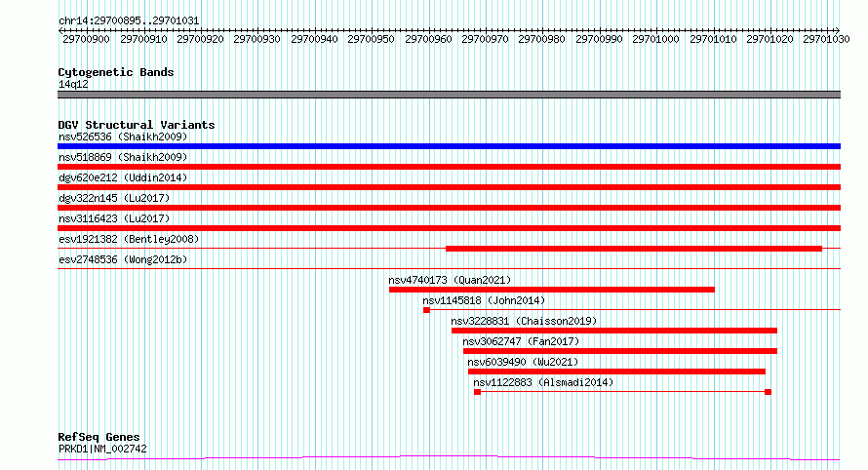
Task: Click the chr14:29700895..29701031 region label
Action: [129, 20]
